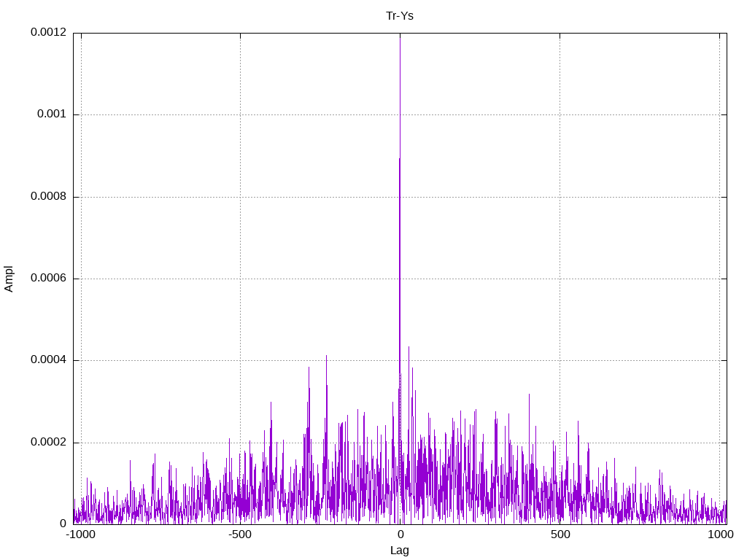Click the 0.0012 y-axis tick label
This screenshot has height=560, width=747.
click(49, 32)
